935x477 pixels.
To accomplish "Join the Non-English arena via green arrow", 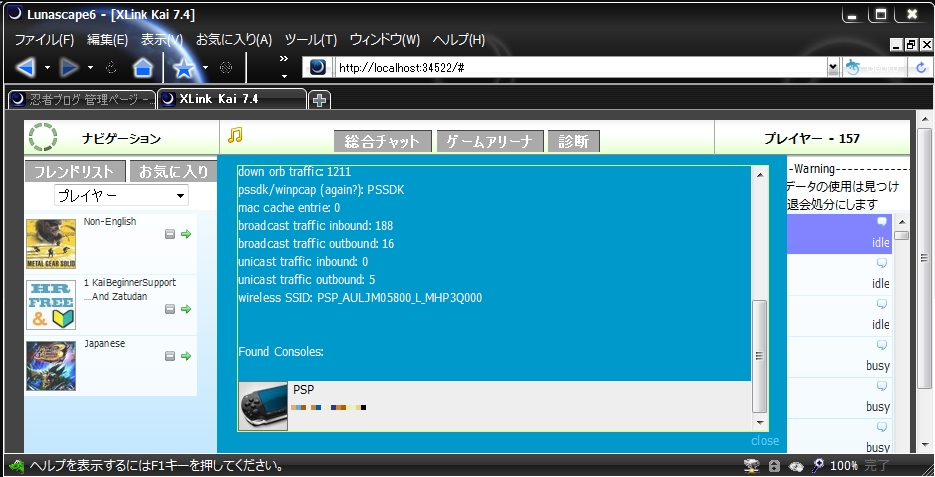I will point(186,234).
